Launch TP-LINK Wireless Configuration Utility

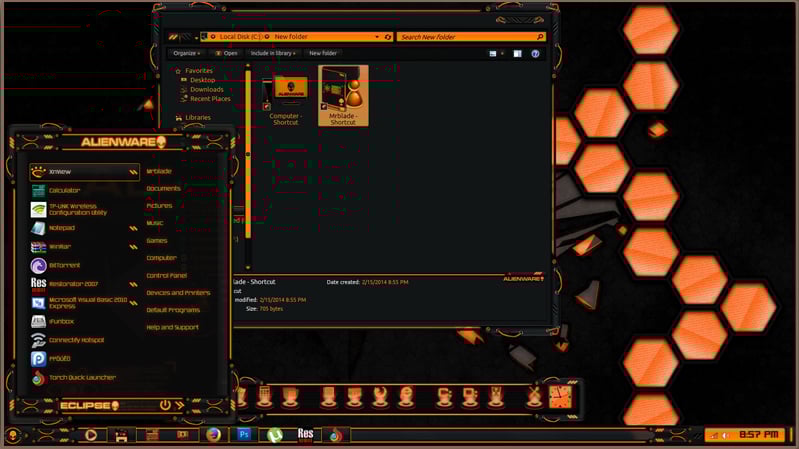[x=77, y=209]
